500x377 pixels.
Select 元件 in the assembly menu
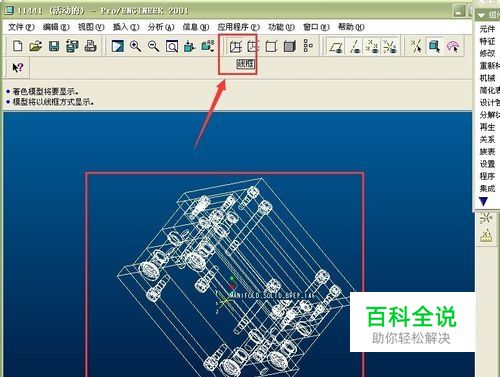pyautogui.click(x=487, y=29)
